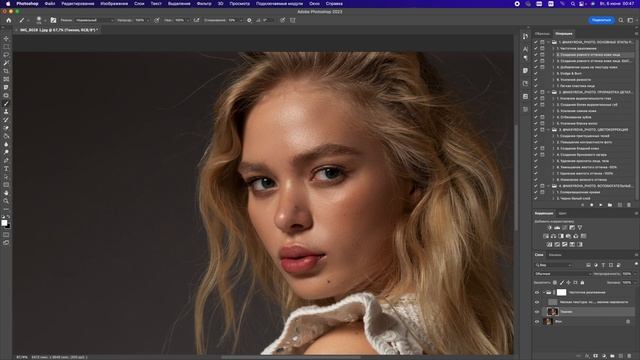The height and width of the screenshot is (360, 640).
Task: Hide the Частотное разложение group
Action: point(537,292)
